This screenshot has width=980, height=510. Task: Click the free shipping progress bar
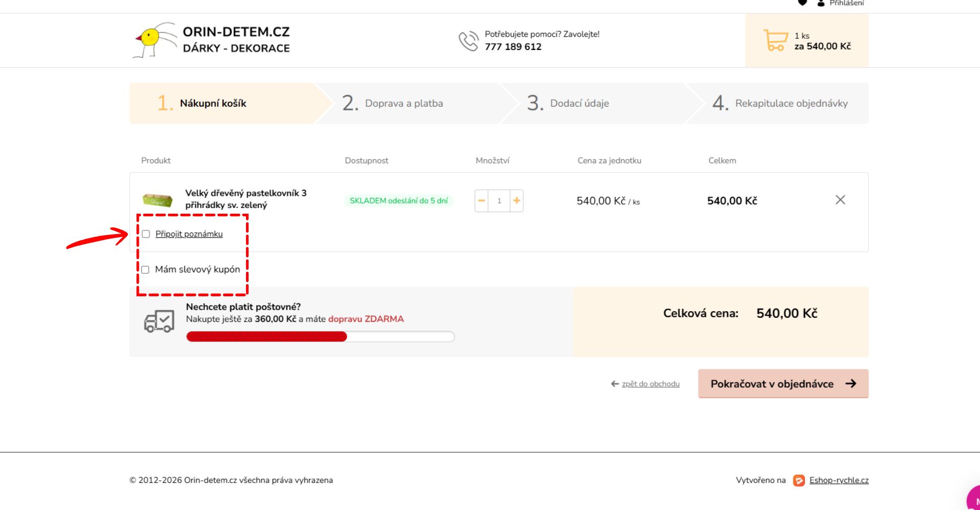click(x=320, y=337)
